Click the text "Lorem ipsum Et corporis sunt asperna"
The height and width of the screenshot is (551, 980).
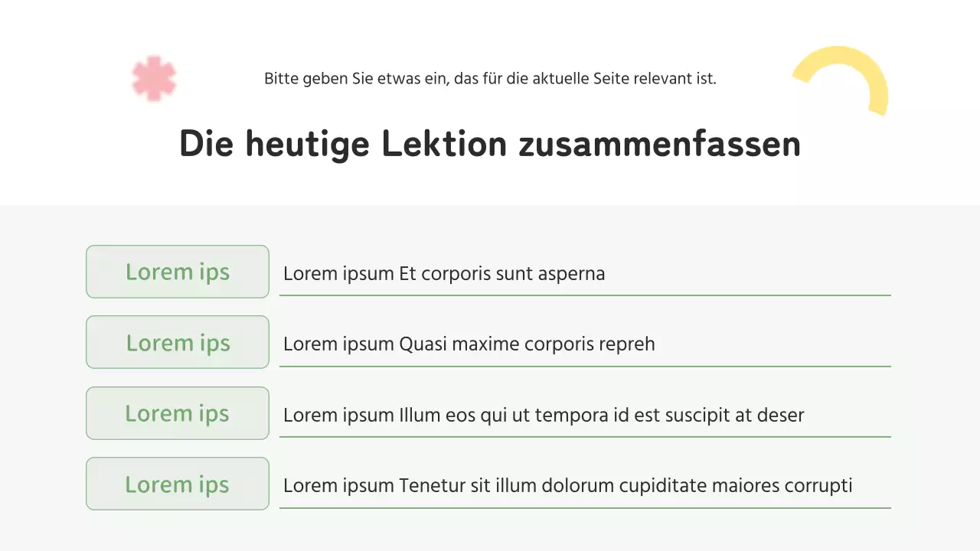pyautogui.click(x=444, y=274)
